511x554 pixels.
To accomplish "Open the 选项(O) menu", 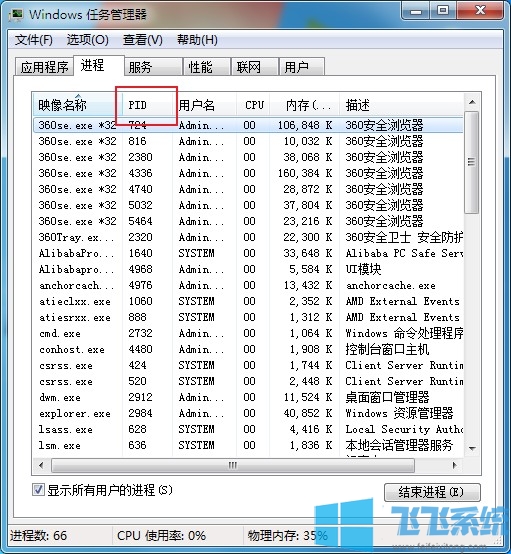I will [88, 40].
